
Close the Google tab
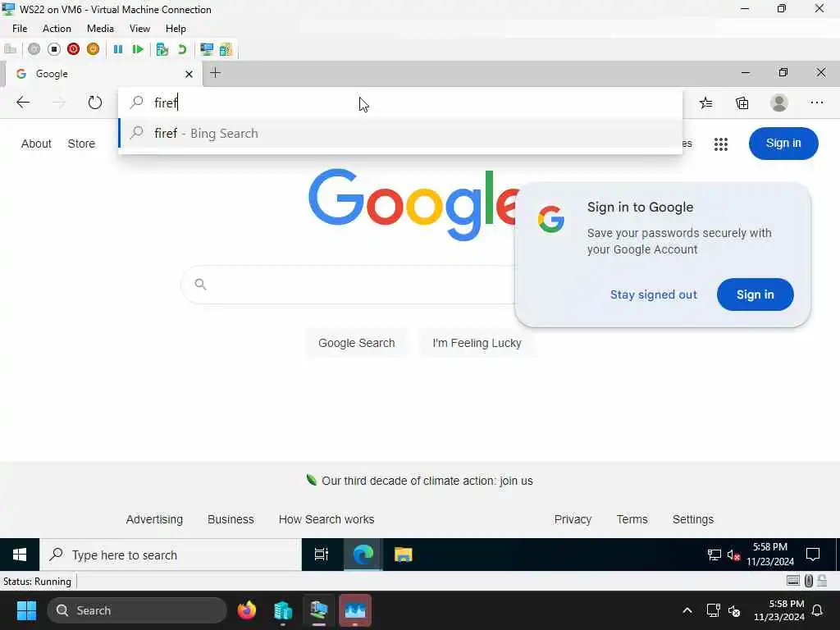pos(189,74)
